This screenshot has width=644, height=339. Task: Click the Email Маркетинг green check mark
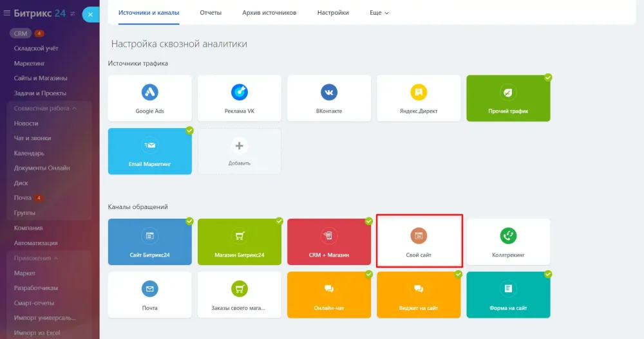coord(189,131)
